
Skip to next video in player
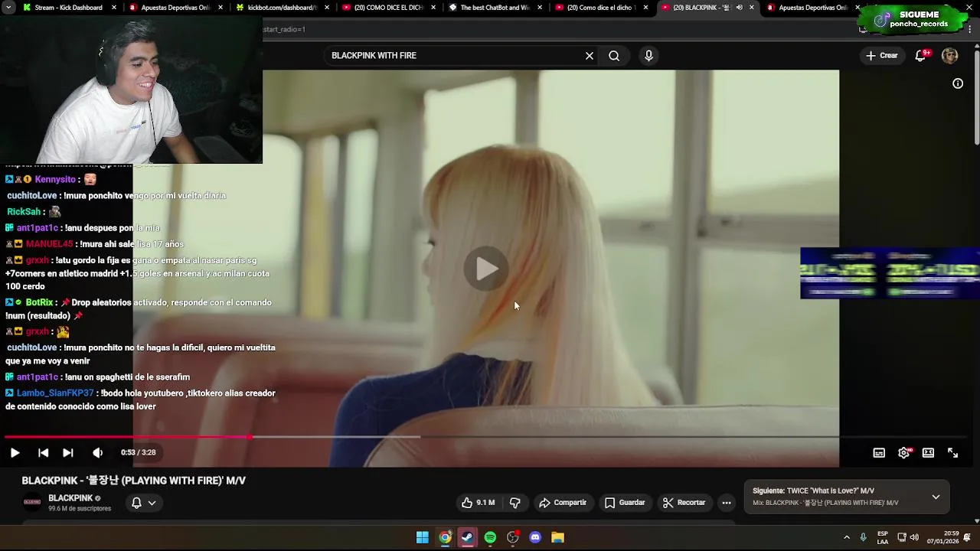(x=67, y=452)
